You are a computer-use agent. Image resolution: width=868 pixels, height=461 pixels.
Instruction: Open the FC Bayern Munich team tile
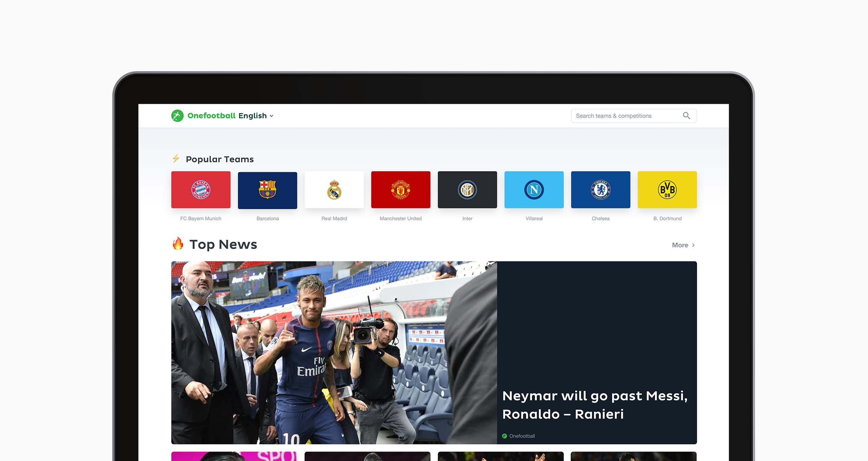(201, 189)
